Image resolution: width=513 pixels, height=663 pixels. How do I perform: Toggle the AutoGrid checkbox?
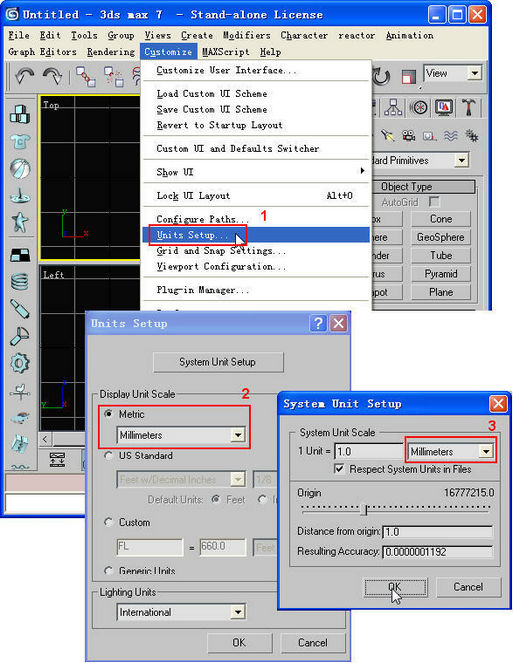(433, 202)
